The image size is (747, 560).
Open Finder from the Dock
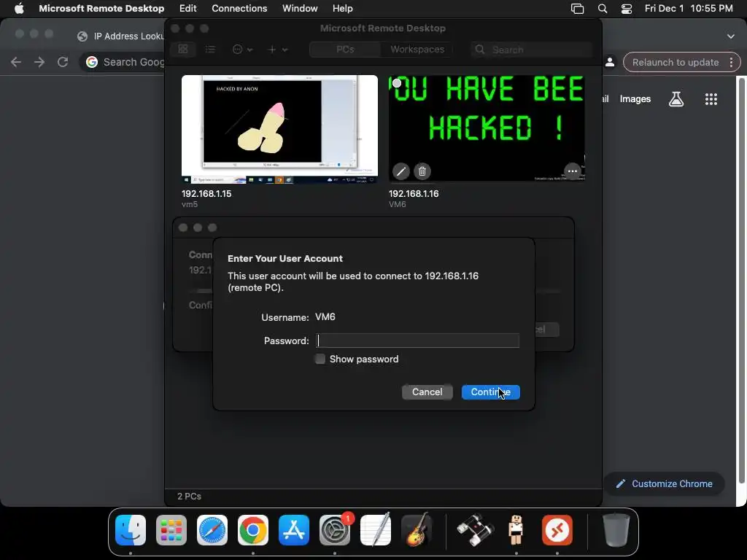(x=131, y=529)
